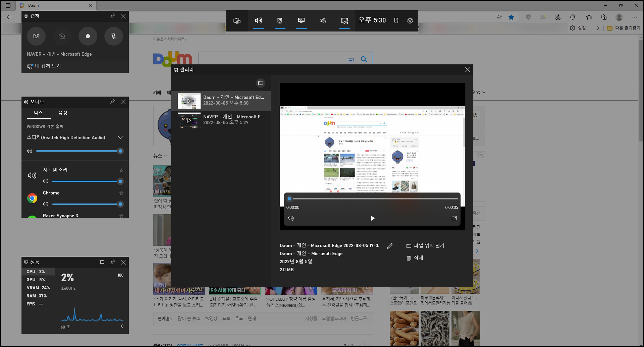
Task: Open Edge favorites list icon
Action: coord(589,17)
